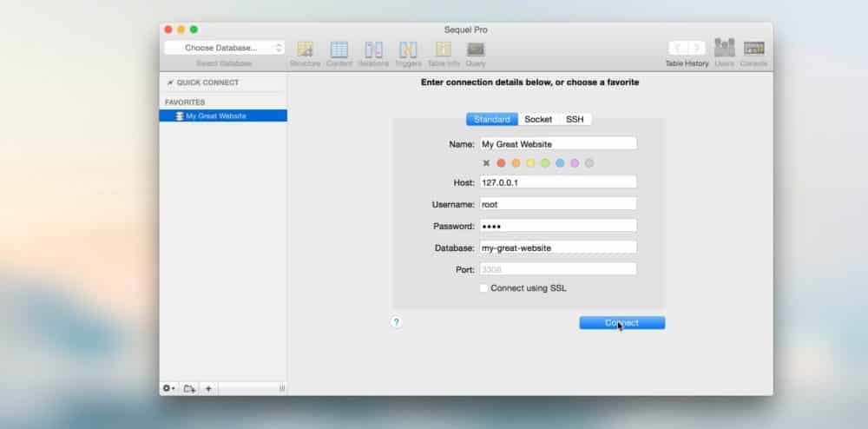This screenshot has width=868, height=429.
Task: Click the Connect button
Action: (621, 323)
